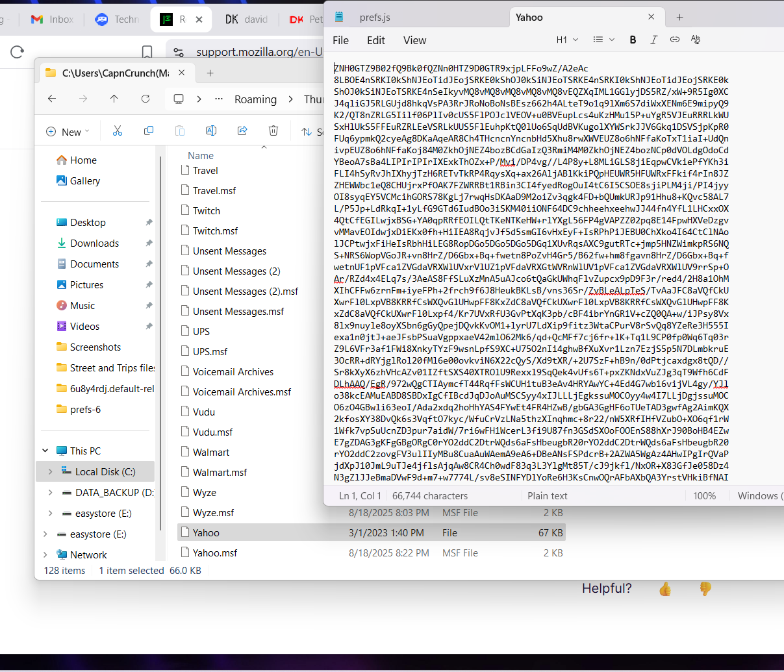Collapse the This PC tree node
The image size is (784, 672).
pyautogui.click(x=45, y=451)
